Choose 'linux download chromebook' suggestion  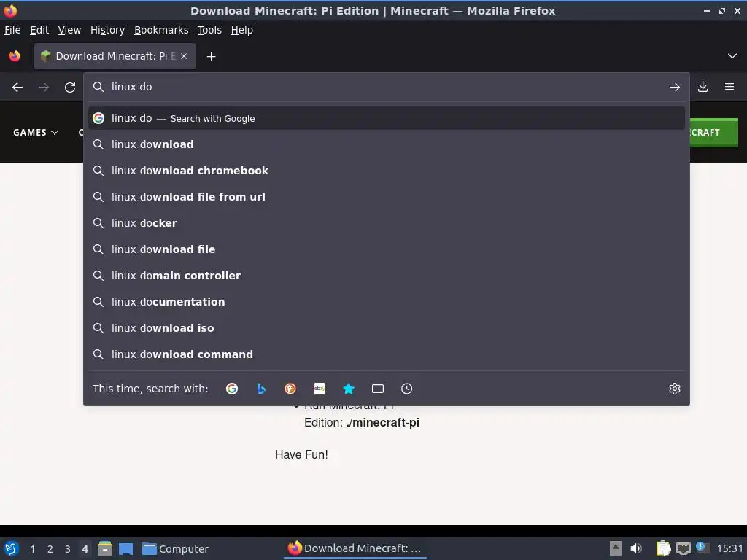(x=387, y=171)
